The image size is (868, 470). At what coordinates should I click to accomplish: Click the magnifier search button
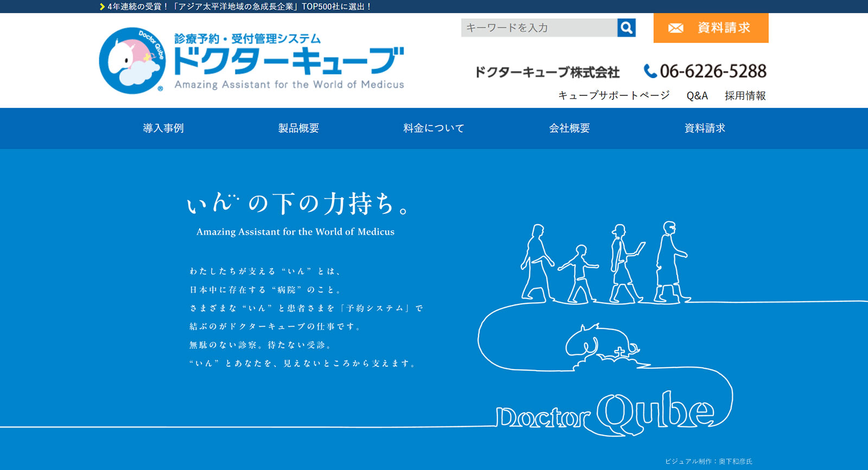click(x=627, y=28)
